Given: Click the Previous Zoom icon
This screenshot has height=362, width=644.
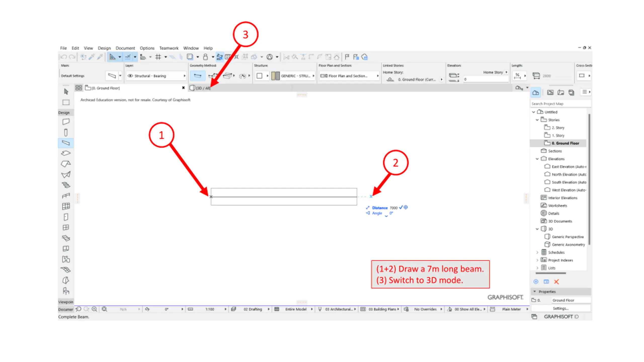Looking at the screenshot, I should pos(78,309).
